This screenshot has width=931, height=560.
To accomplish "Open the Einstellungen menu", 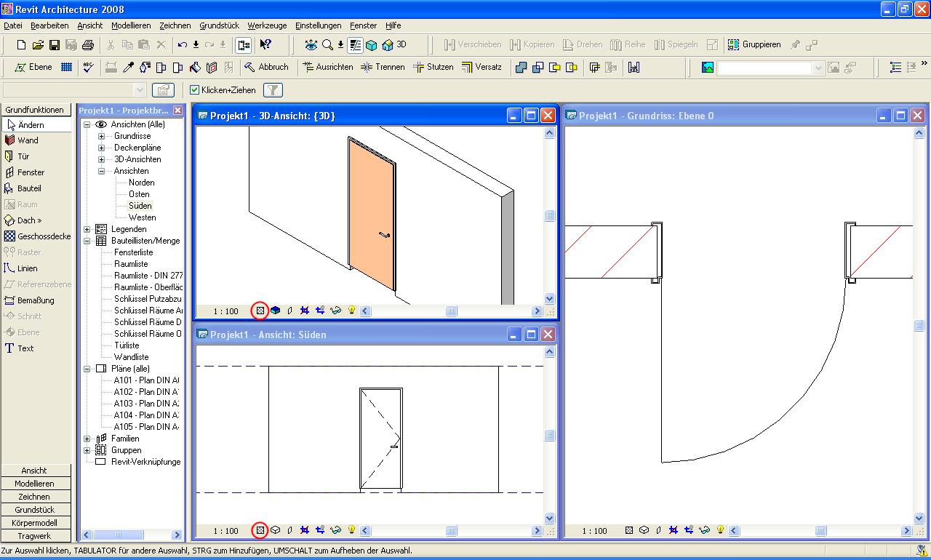I will pyautogui.click(x=319, y=25).
